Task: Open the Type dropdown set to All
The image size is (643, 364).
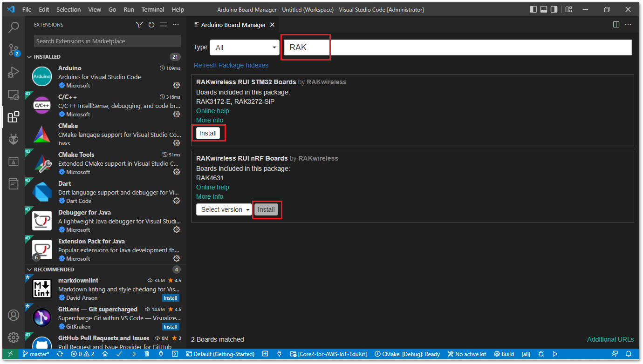Action: point(245,47)
